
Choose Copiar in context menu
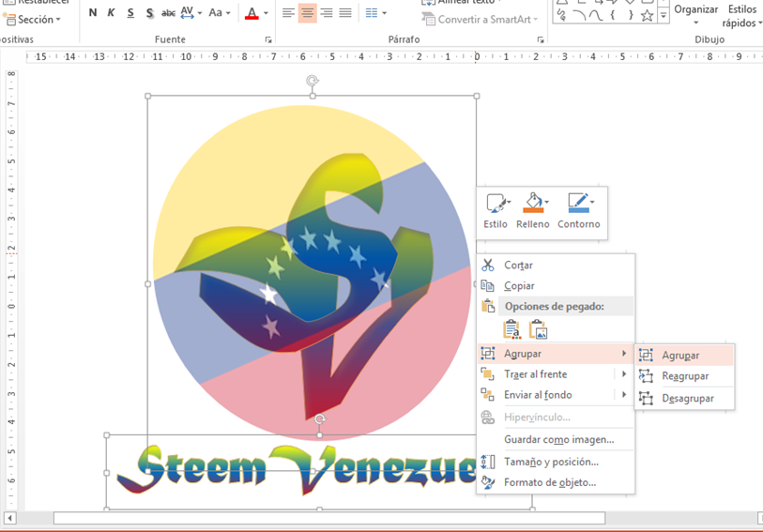pyautogui.click(x=556, y=285)
